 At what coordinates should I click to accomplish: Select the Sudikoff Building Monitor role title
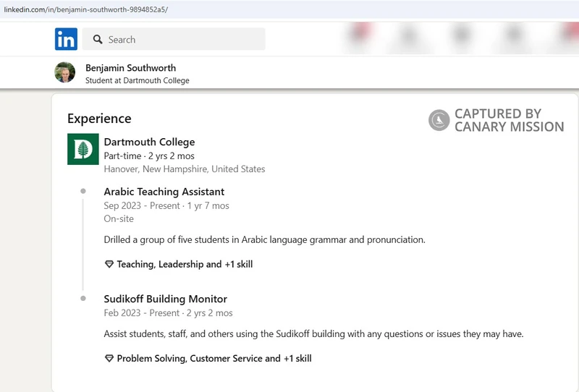[166, 299]
